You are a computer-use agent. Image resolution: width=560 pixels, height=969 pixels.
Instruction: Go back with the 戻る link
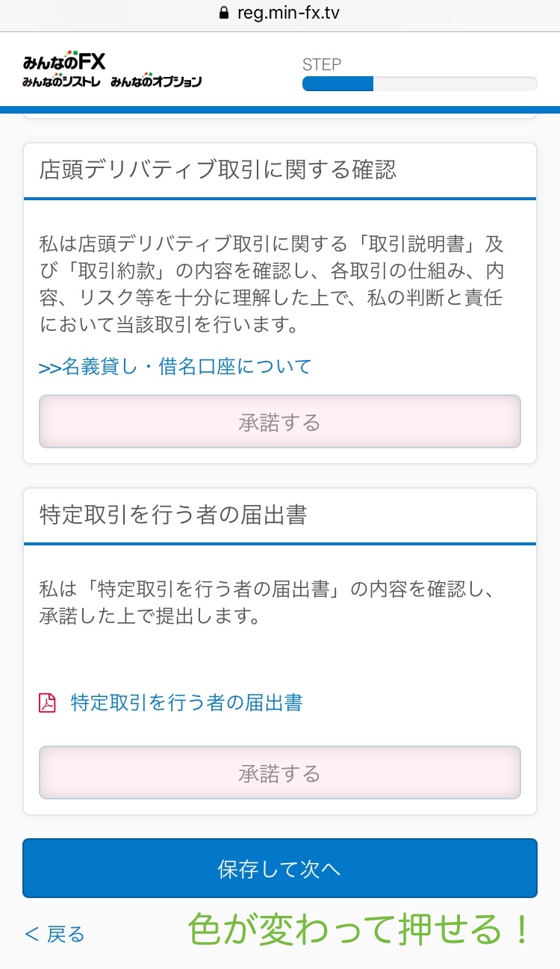55,934
